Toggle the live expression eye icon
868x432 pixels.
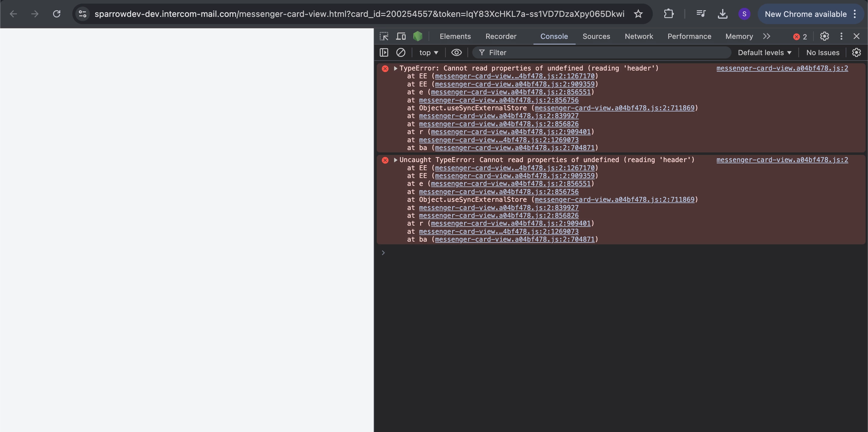(456, 52)
